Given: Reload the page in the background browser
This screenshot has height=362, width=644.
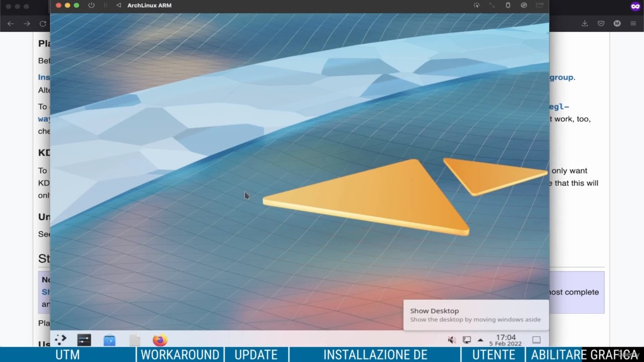Looking at the screenshot, I should point(43,24).
